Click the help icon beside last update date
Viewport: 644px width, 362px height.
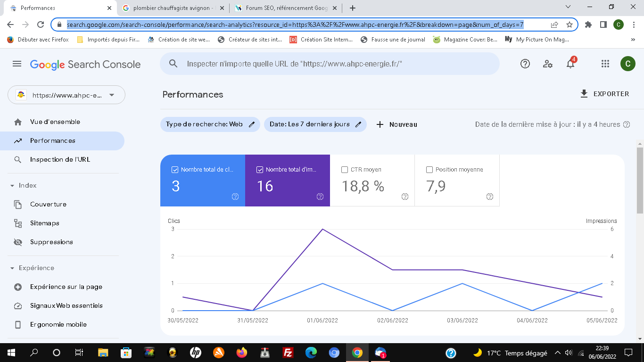click(627, 124)
